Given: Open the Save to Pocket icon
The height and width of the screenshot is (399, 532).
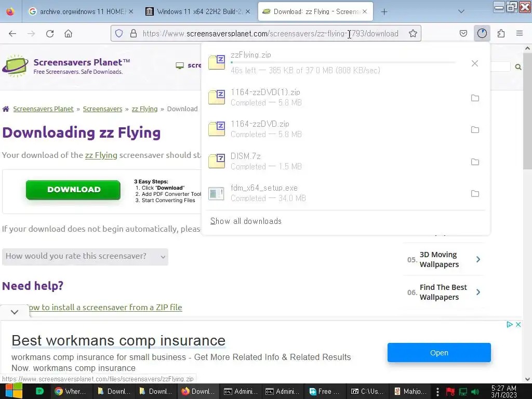Looking at the screenshot, I should click(x=463, y=33).
